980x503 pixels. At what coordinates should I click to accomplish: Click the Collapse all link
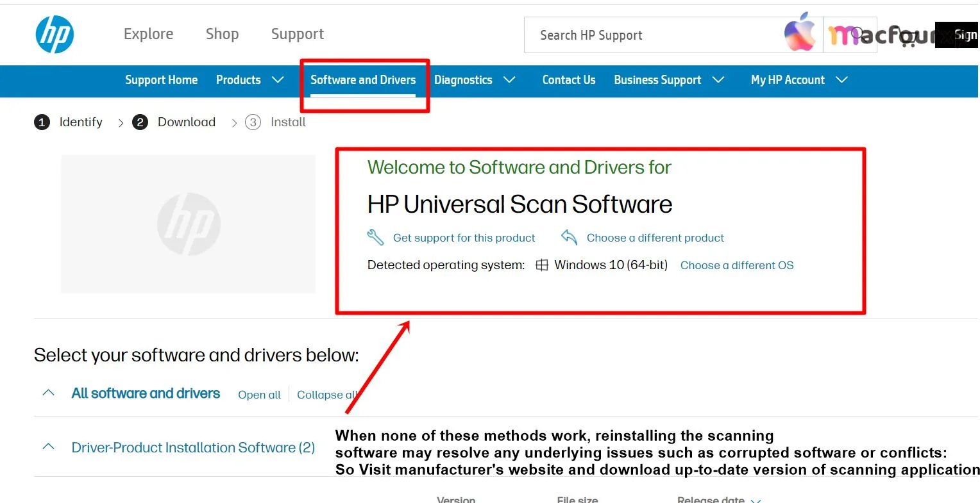pos(327,395)
